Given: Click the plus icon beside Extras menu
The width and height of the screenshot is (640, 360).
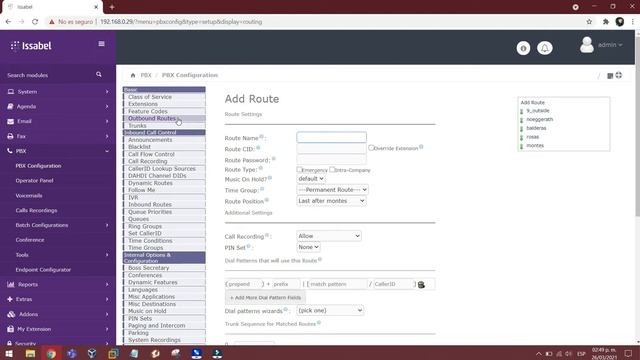Looking at the screenshot, I should pos(10,299).
